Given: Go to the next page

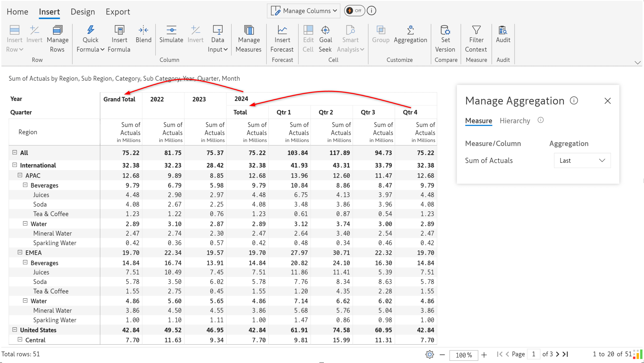Looking at the screenshot, I should tap(558, 354).
